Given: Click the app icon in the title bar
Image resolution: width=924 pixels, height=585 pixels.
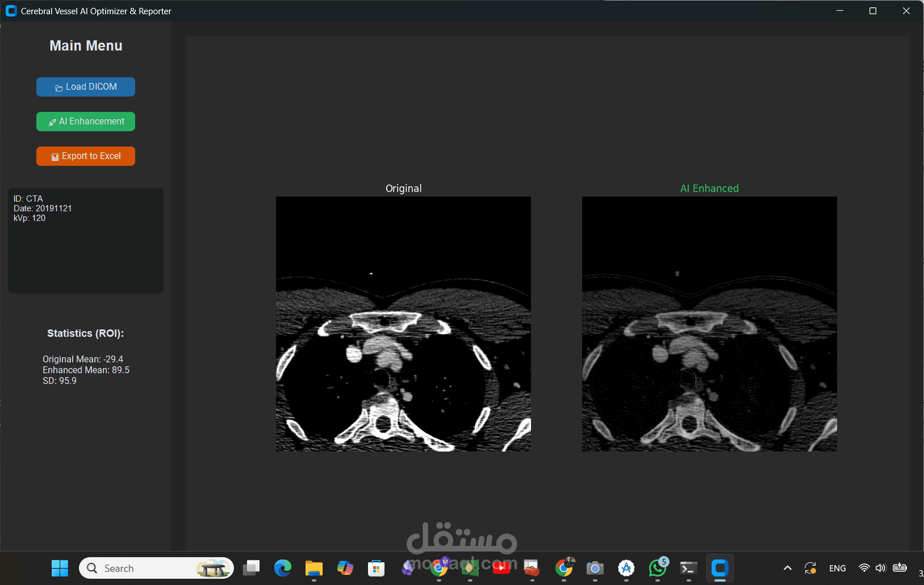Looking at the screenshot, I should click(x=11, y=11).
